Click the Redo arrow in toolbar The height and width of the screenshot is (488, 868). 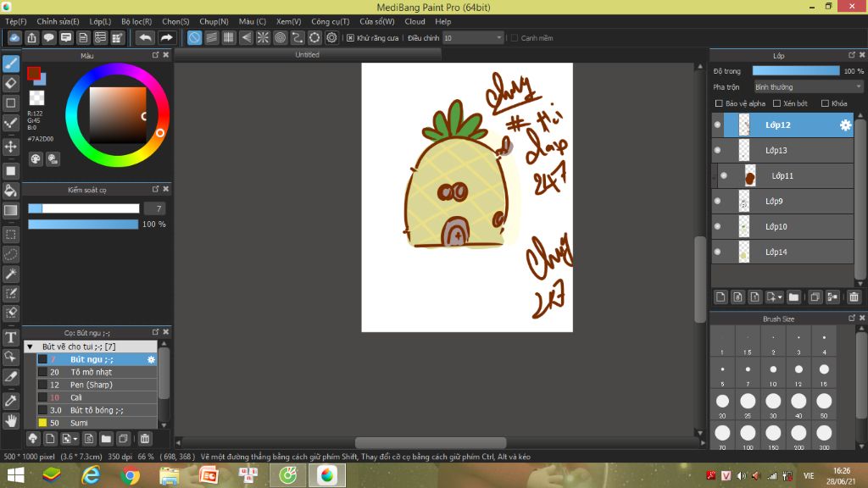166,37
